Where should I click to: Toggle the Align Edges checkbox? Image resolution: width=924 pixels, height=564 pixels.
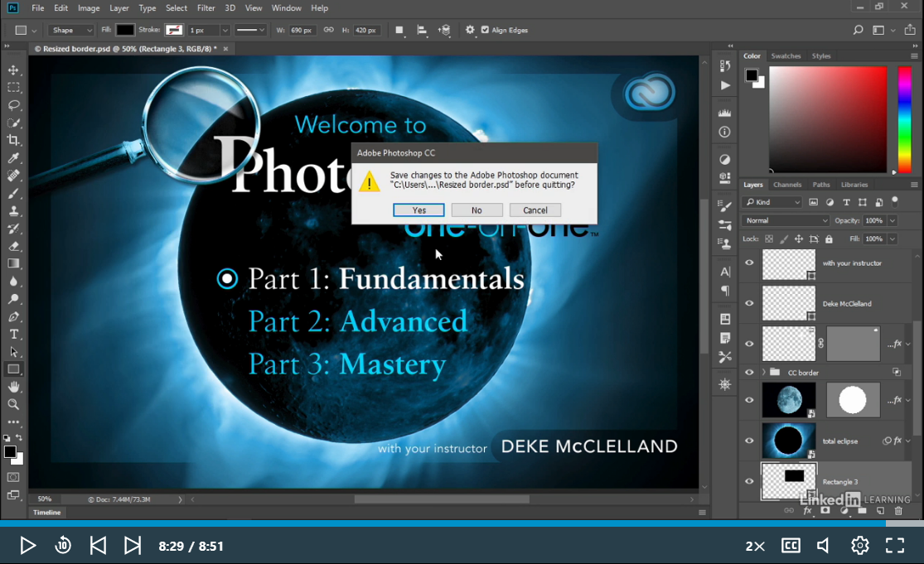point(485,30)
